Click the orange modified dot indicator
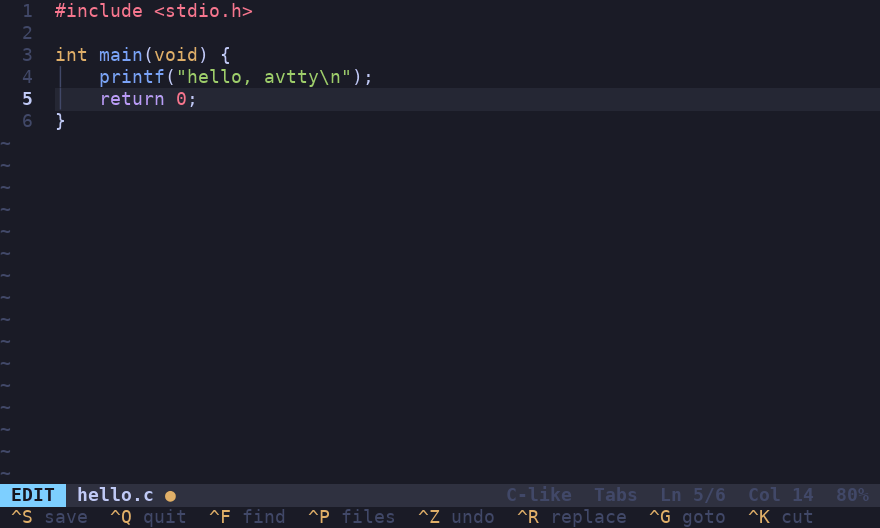The width and height of the screenshot is (880, 528). click(x=170, y=496)
